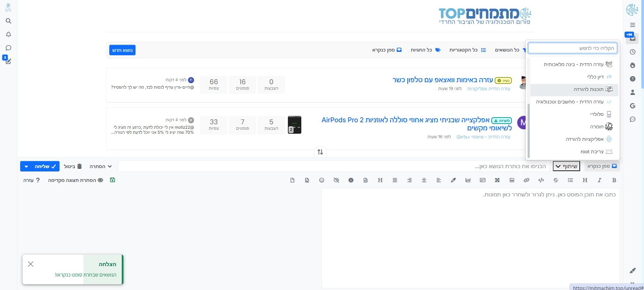
Task: Select category עזרה הדדית - מחשבים וטכנולוגיה
Action: 574,102
